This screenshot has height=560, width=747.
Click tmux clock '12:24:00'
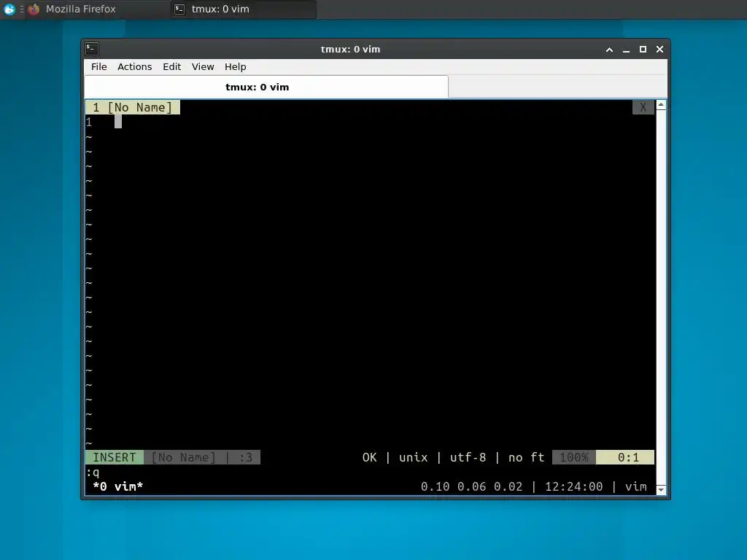(573, 486)
